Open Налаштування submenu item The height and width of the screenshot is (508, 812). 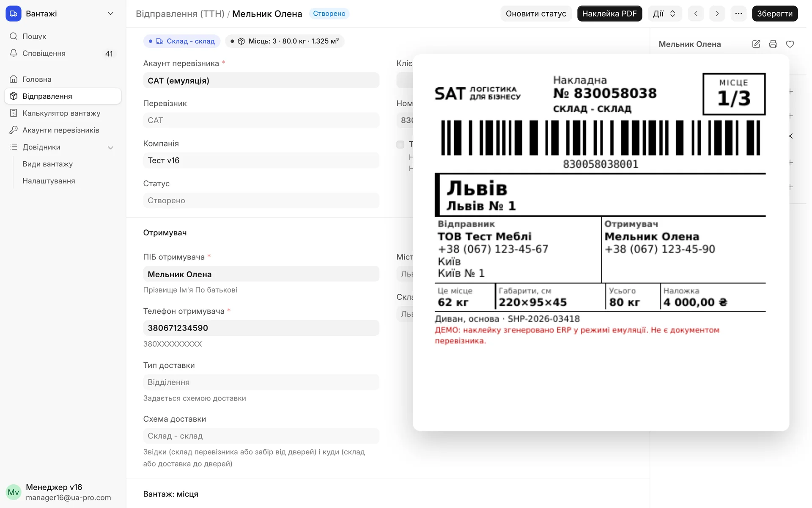tap(49, 181)
